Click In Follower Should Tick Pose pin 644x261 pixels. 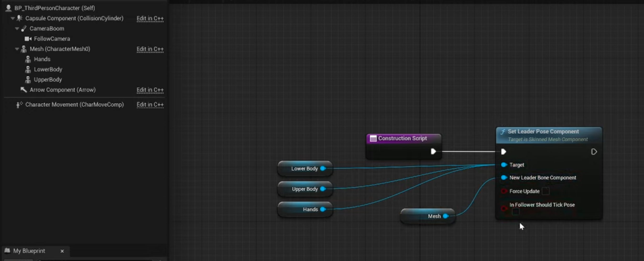[x=504, y=208]
